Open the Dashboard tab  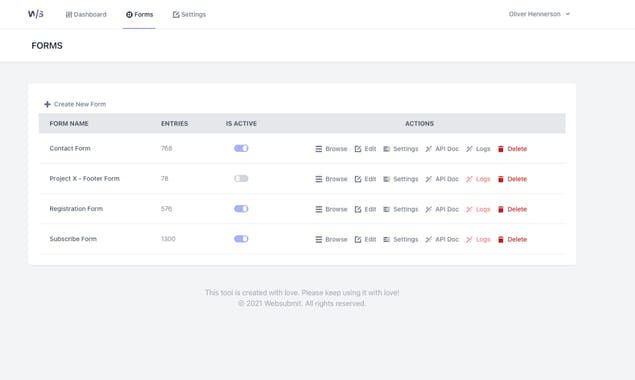pyautogui.click(x=86, y=15)
